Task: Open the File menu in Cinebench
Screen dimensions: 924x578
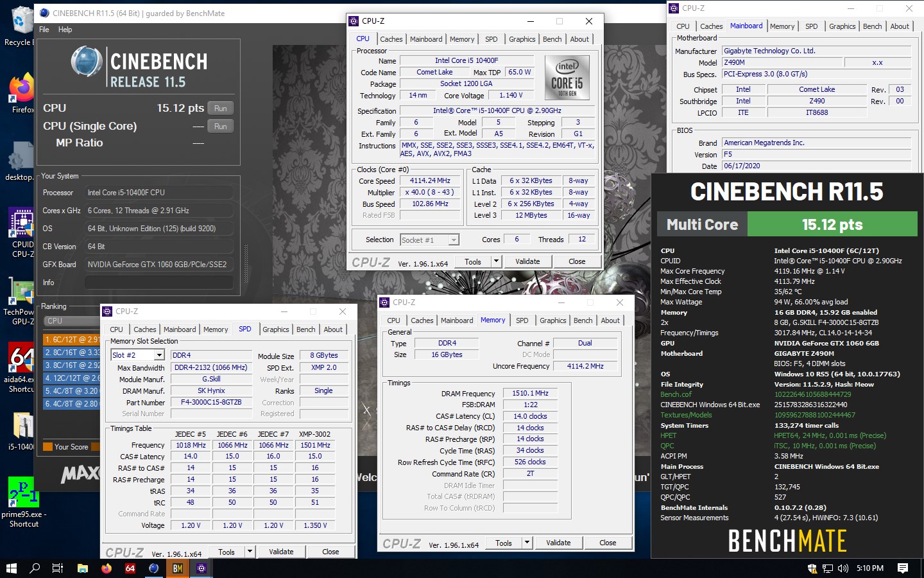Action: click(44, 30)
